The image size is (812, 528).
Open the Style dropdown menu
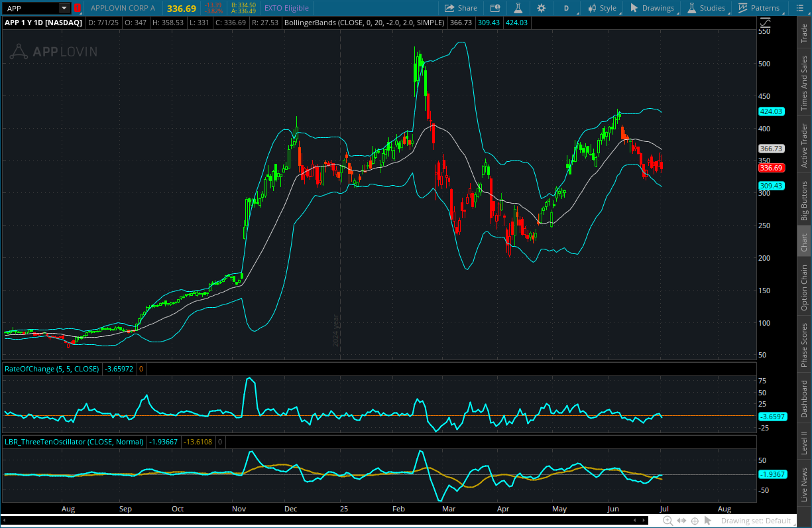coord(601,8)
